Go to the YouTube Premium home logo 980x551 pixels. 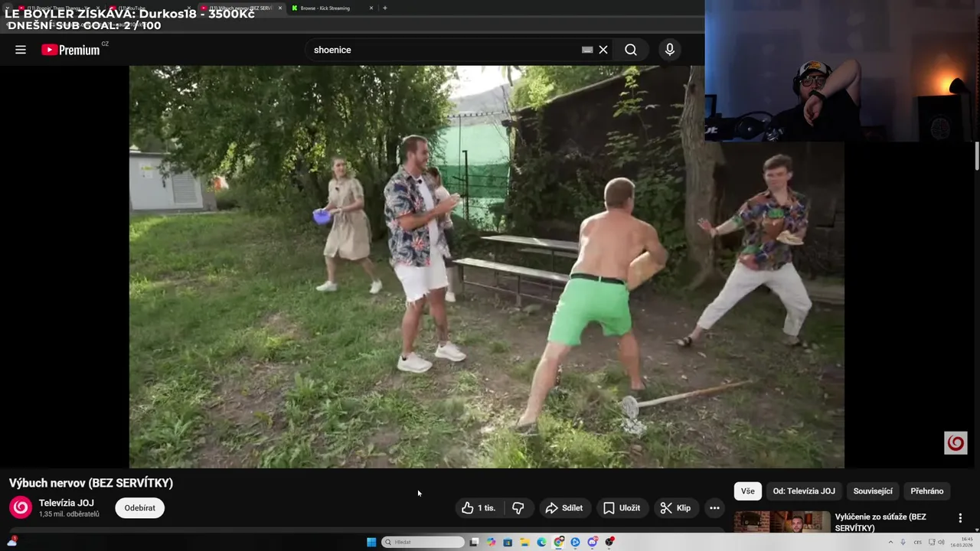(x=70, y=50)
